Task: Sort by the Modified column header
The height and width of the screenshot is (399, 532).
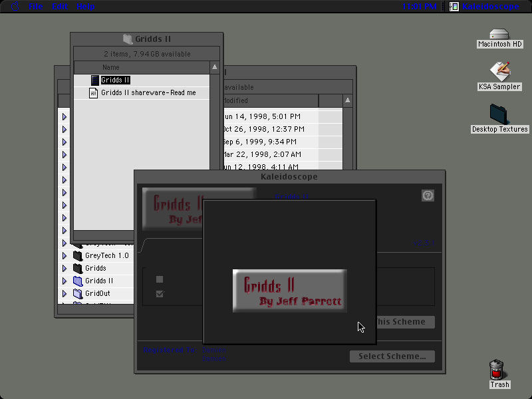Action: 271,100
